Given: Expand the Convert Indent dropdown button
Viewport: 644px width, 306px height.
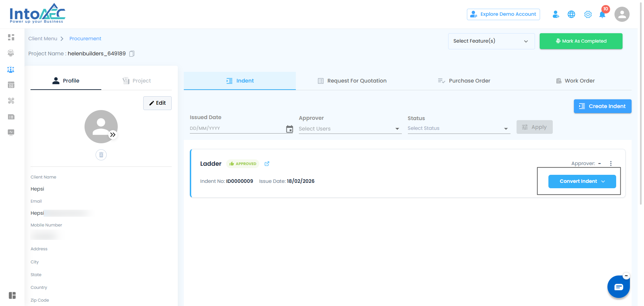Looking at the screenshot, I should (x=582, y=182).
